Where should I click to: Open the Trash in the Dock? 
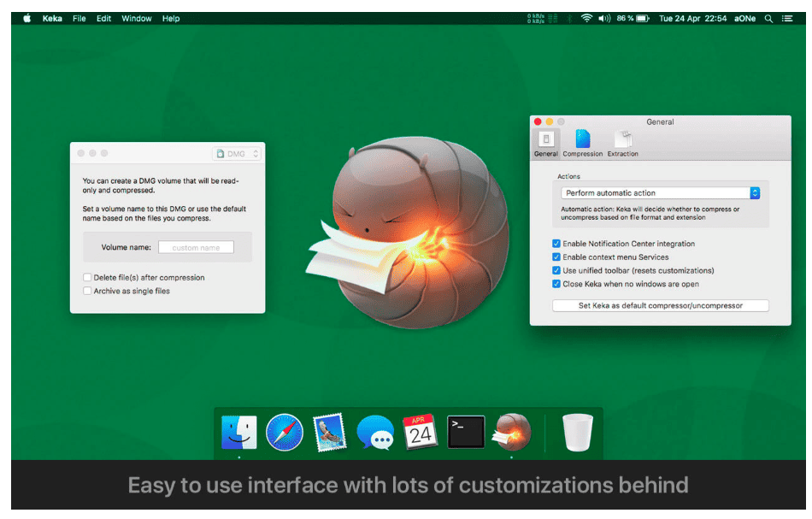pyautogui.click(x=578, y=432)
